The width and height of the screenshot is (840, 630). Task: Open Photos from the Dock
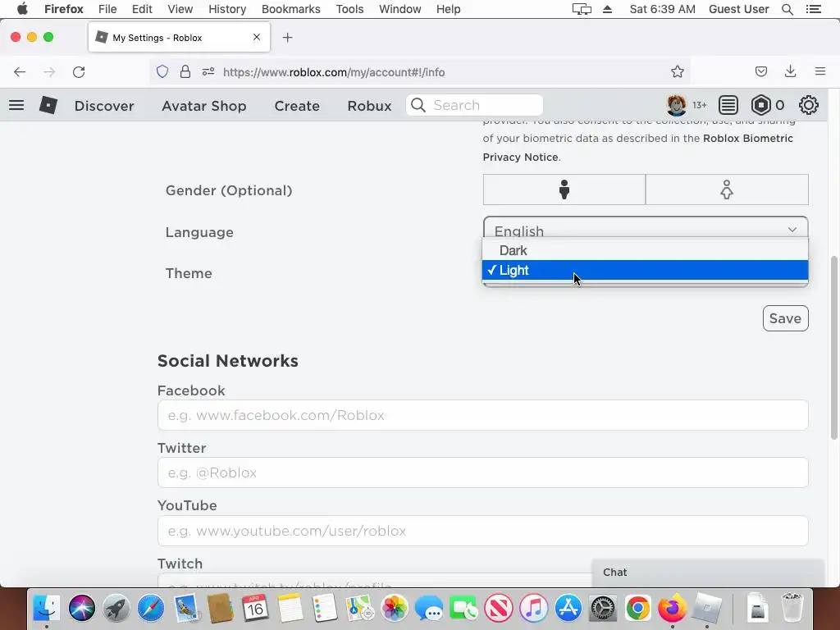click(395, 609)
